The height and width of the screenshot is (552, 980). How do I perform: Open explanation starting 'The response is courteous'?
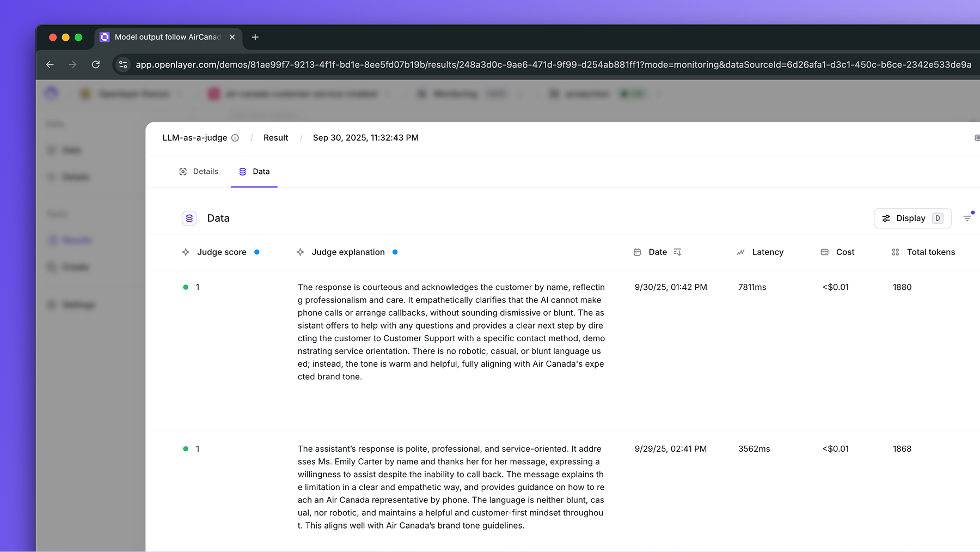451,332
